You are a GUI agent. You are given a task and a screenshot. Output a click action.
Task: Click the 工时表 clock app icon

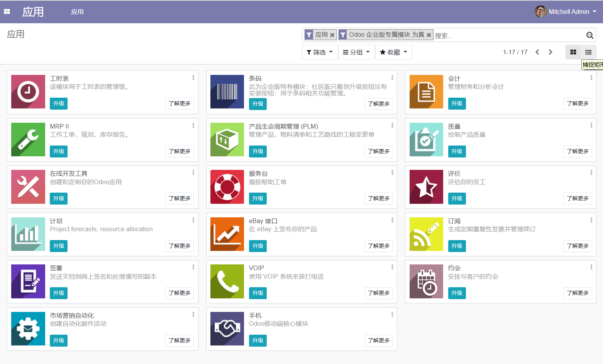tap(28, 92)
